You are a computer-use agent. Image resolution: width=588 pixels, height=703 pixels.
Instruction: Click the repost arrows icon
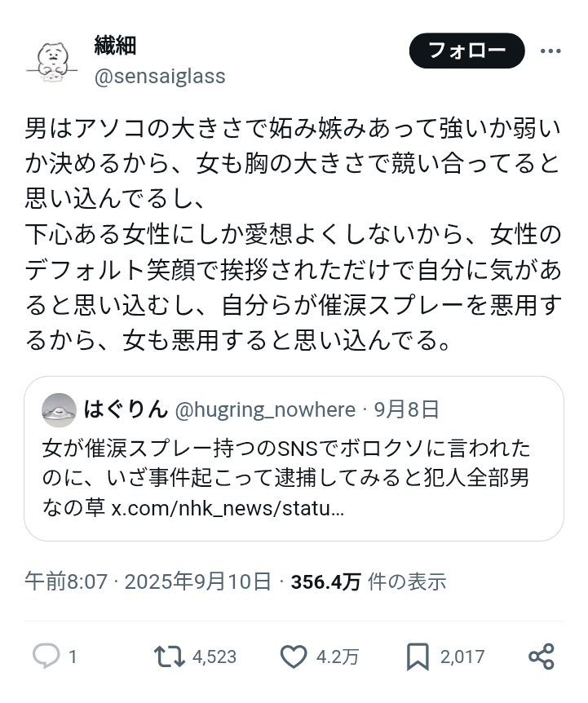tap(169, 657)
